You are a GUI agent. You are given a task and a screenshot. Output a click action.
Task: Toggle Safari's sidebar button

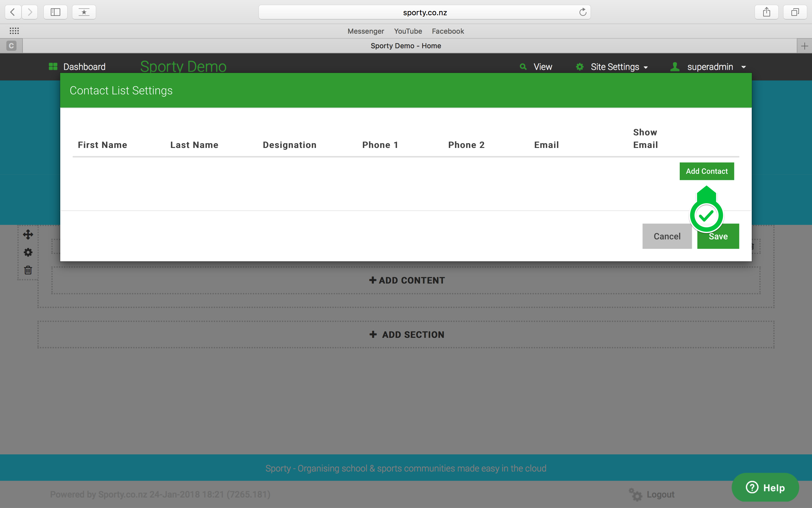pyautogui.click(x=56, y=12)
